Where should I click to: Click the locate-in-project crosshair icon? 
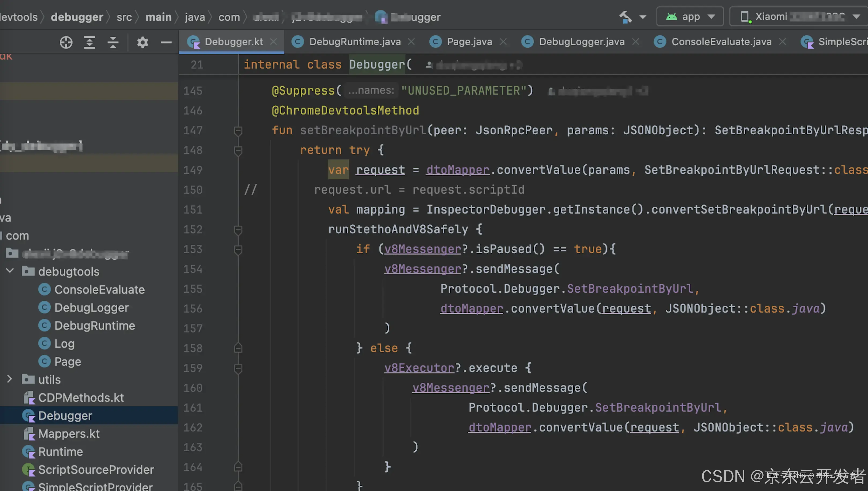(66, 42)
